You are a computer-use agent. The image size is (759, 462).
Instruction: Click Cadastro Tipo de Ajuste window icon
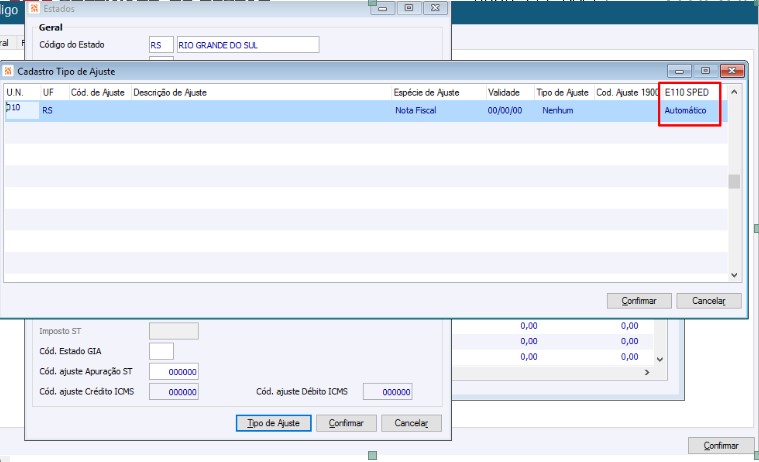[x=8, y=71]
